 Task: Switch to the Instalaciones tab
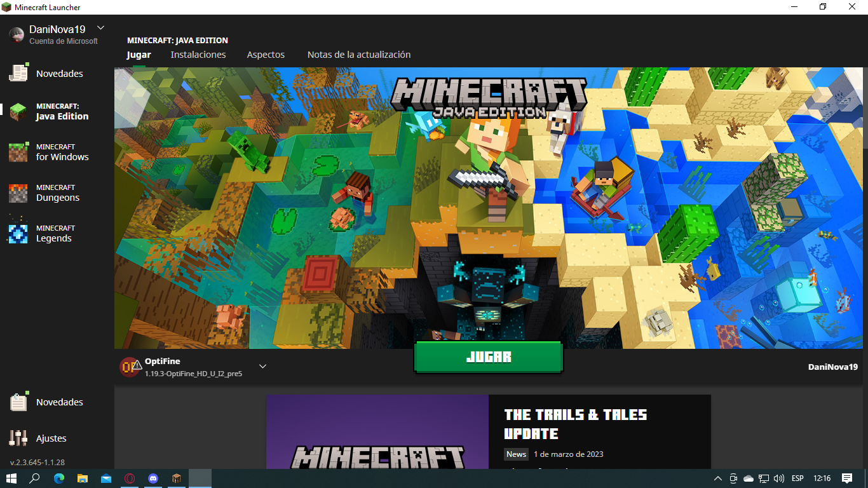click(198, 55)
